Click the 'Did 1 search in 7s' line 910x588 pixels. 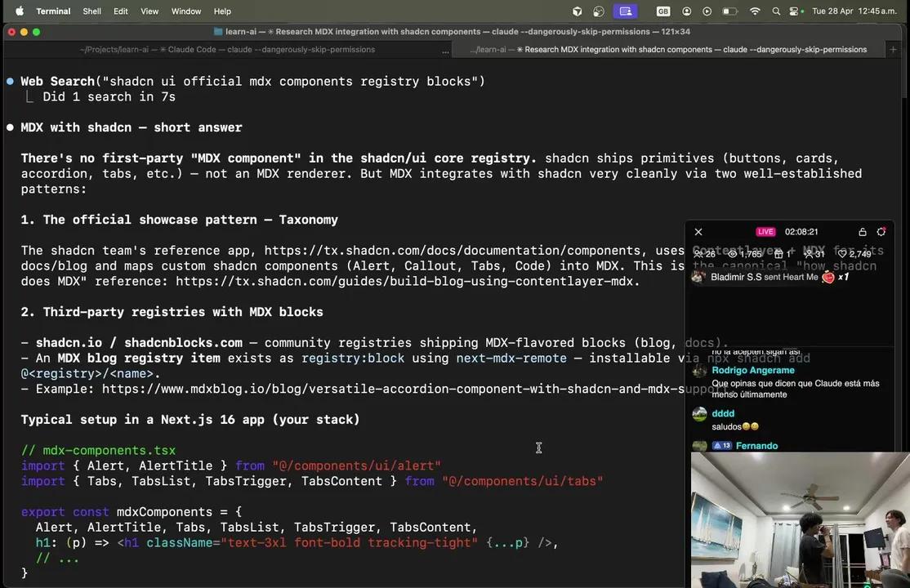(109, 97)
